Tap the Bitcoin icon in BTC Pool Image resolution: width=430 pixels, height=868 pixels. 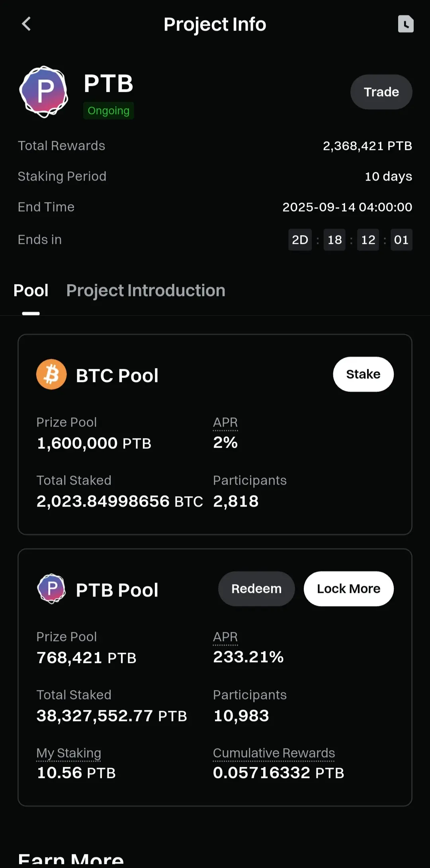point(51,375)
